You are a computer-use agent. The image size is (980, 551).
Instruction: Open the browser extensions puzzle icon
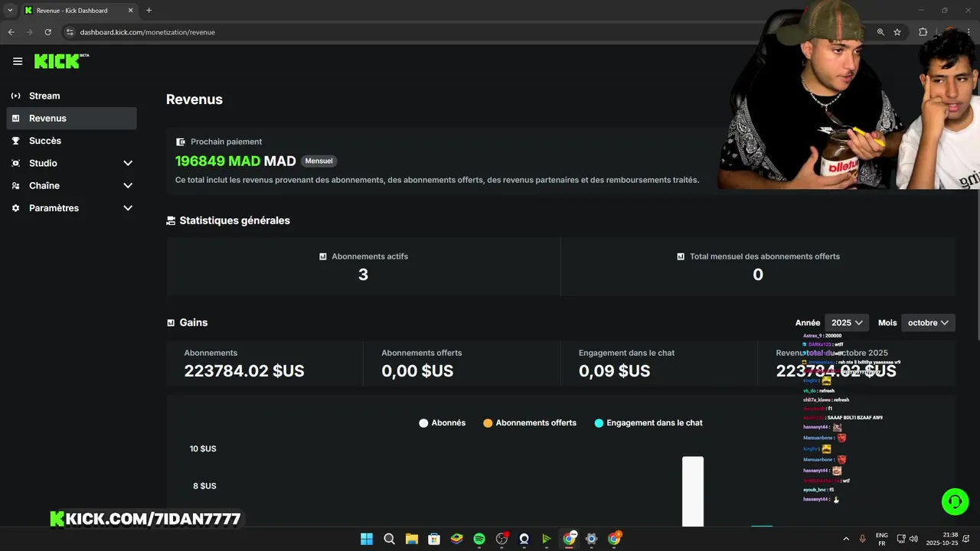click(x=923, y=32)
